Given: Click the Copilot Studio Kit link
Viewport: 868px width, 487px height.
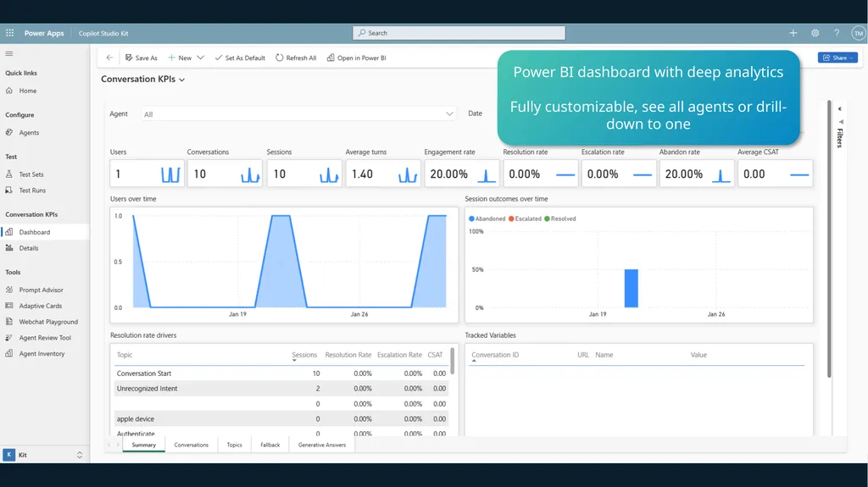Looking at the screenshot, I should click(x=103, y=33).
